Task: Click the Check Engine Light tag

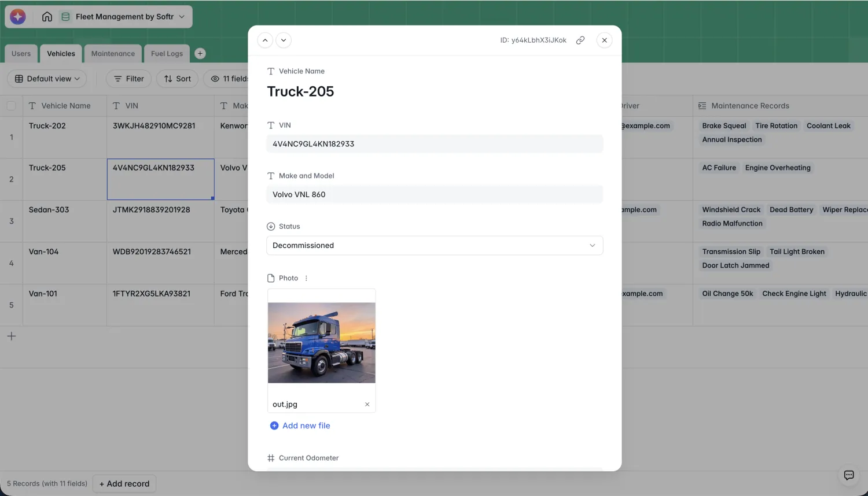Action: coord(794,294)
